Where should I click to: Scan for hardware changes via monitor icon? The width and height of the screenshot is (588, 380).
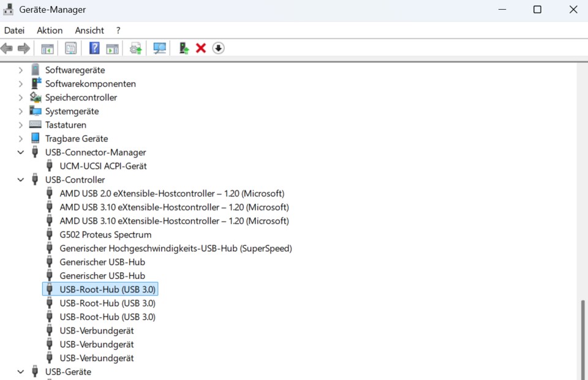(x=159, y=48)
